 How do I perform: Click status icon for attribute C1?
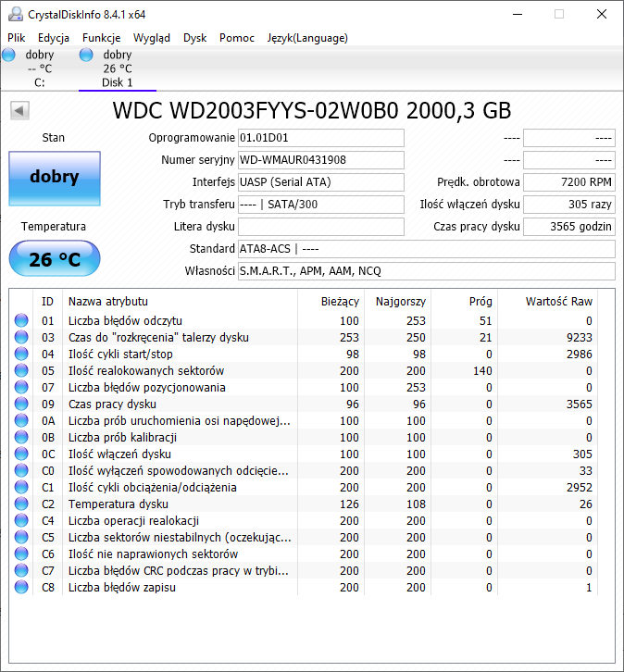(x=21, y=487)
